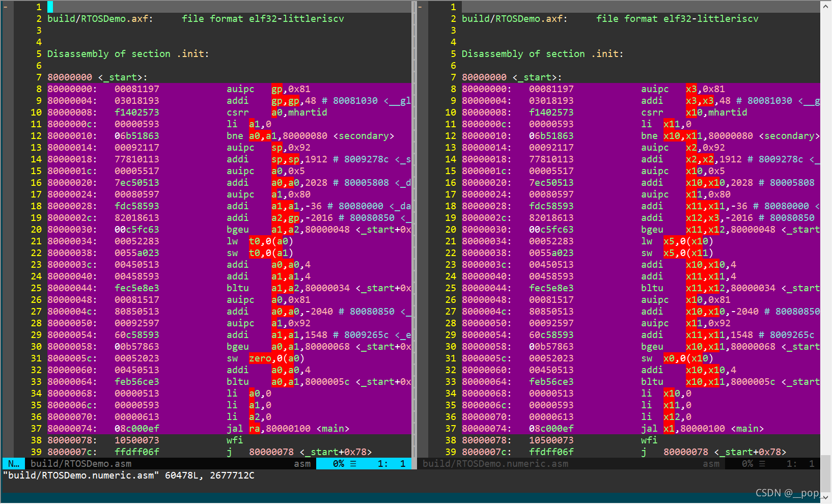Click 'x12,x3,-2016' operands of the addi line
Image resolution: width=832 pixels, height=504 pixels.
tap(719, 218)
